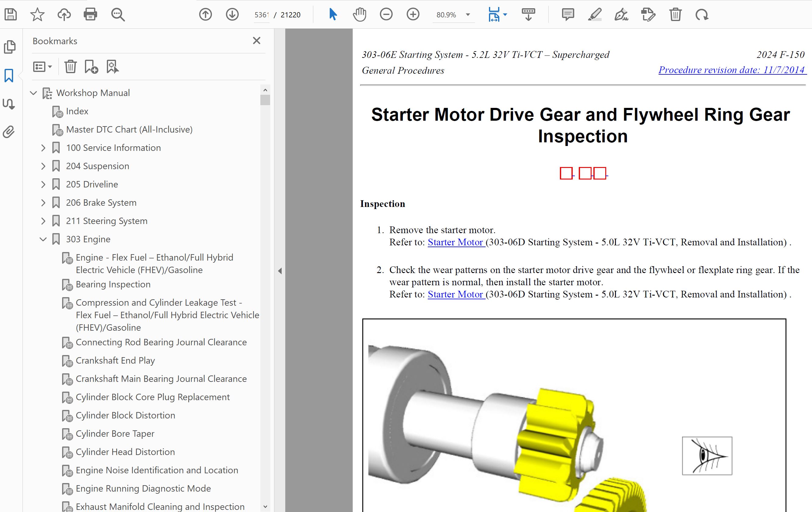The width and height of the screenshot is (812, 512).
Task: Open the zoom level dropdown
Action: coord(468,15)
